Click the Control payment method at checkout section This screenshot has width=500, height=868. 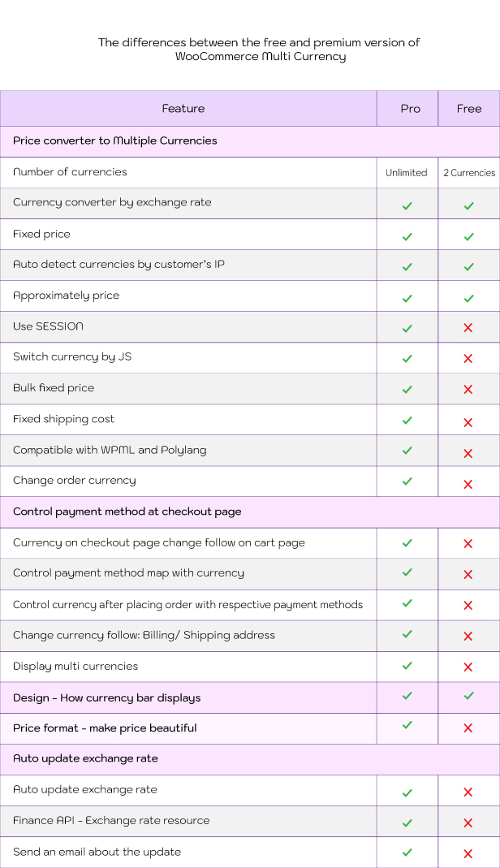coord(250,512)
